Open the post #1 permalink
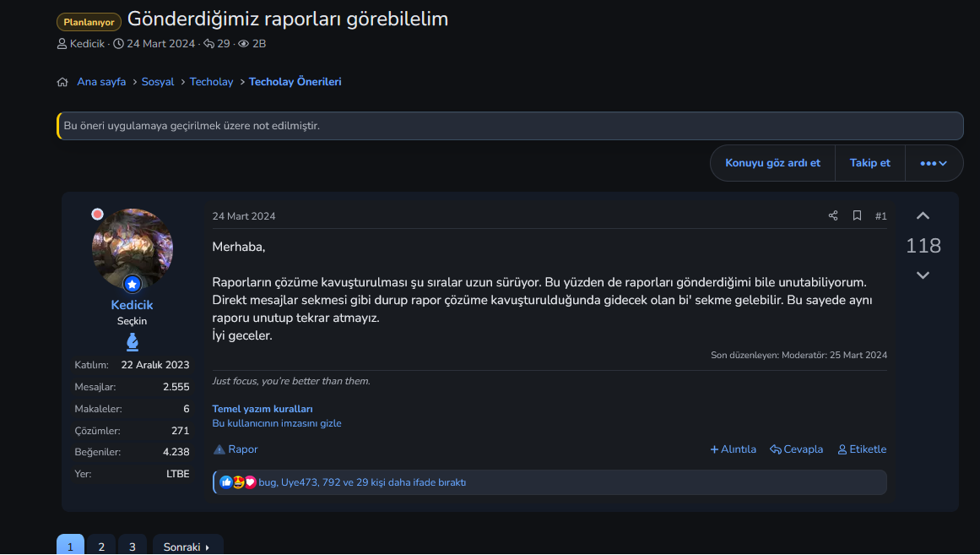This screenshot has width=980, height=555. point(880,216)
